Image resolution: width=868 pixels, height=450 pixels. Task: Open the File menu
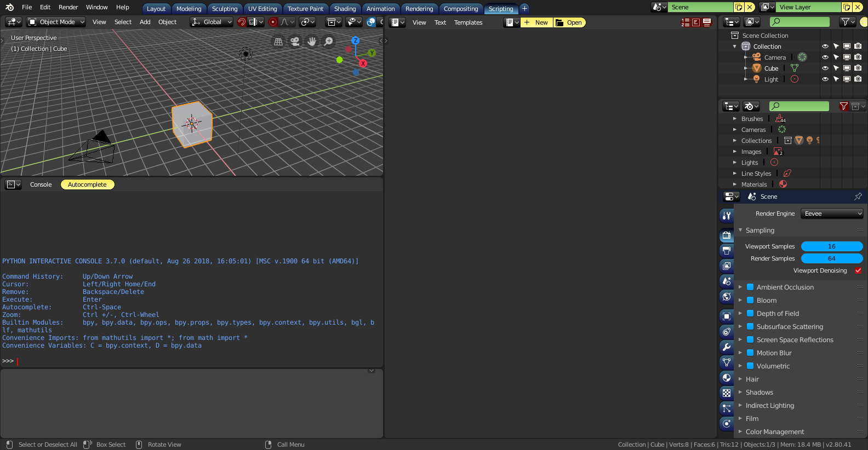27,7
